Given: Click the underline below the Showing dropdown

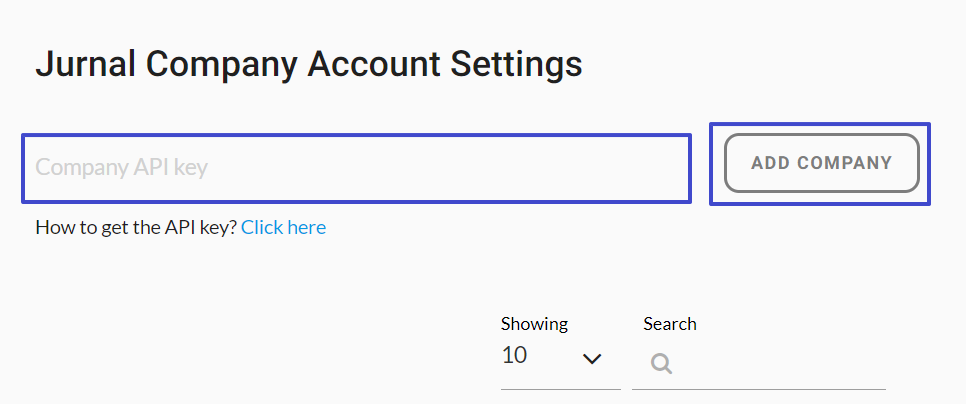Looking at the screenshot, I should [x=561, y=389].
